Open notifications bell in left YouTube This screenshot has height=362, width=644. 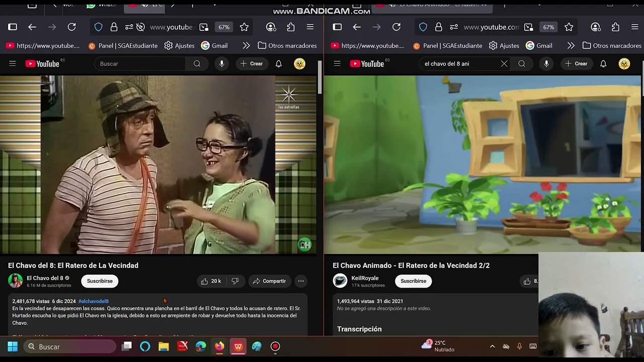coord(279,64)
